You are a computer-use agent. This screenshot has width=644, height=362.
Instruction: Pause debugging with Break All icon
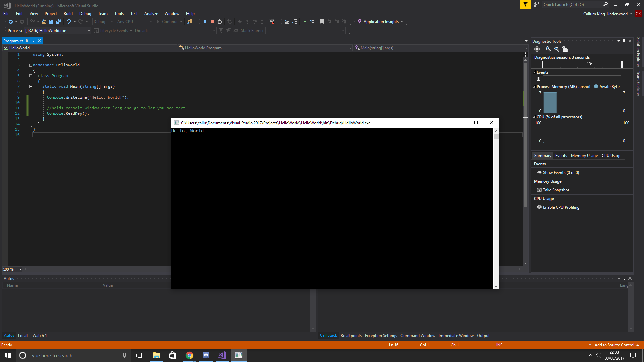point(205,22)
